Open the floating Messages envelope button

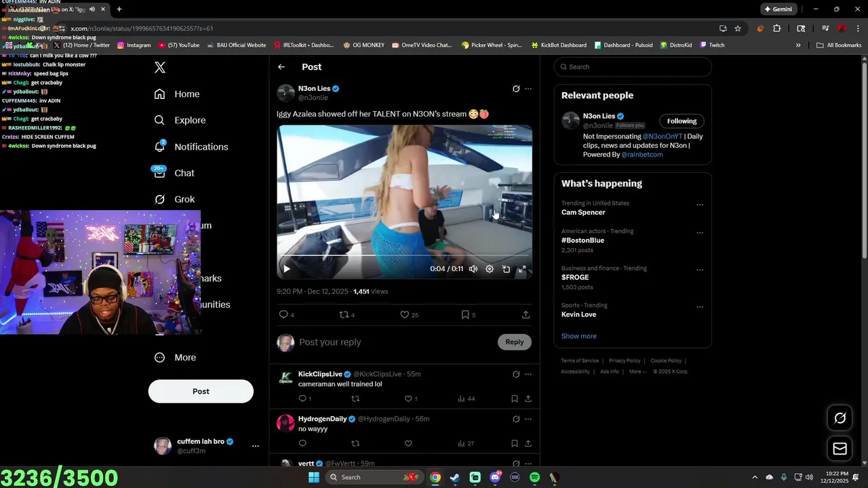pyautogui.click(x=840, y=449)
